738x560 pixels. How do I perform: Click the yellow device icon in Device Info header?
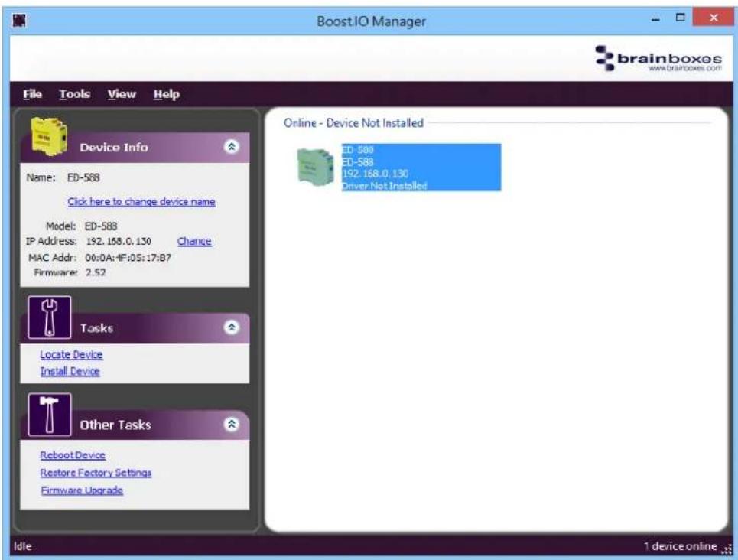48,136
